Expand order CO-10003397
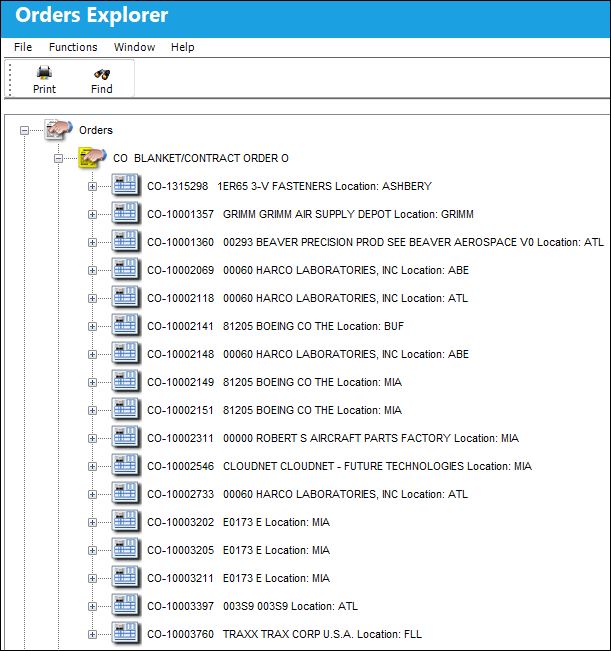The image size is (611, 651). (x=92, y=607)
